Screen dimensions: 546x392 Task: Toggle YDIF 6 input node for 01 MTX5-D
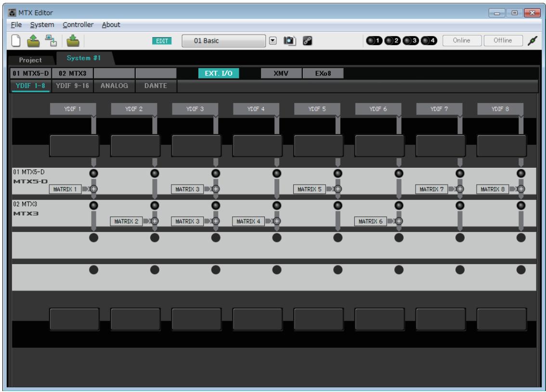click(399, 173)
